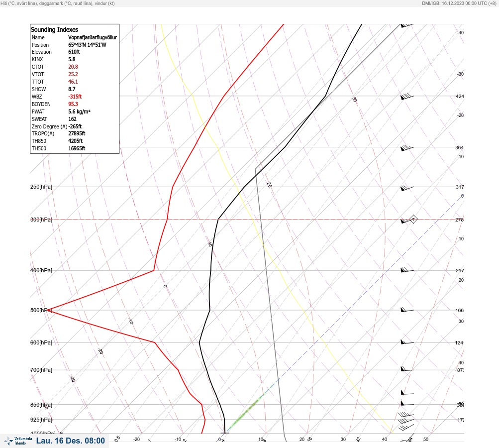The width and height of the screenshot is (499, 448).
Task: Click the wind barb at 250[hPa] level
Action: pyautogui.click(x=407, y=189)
